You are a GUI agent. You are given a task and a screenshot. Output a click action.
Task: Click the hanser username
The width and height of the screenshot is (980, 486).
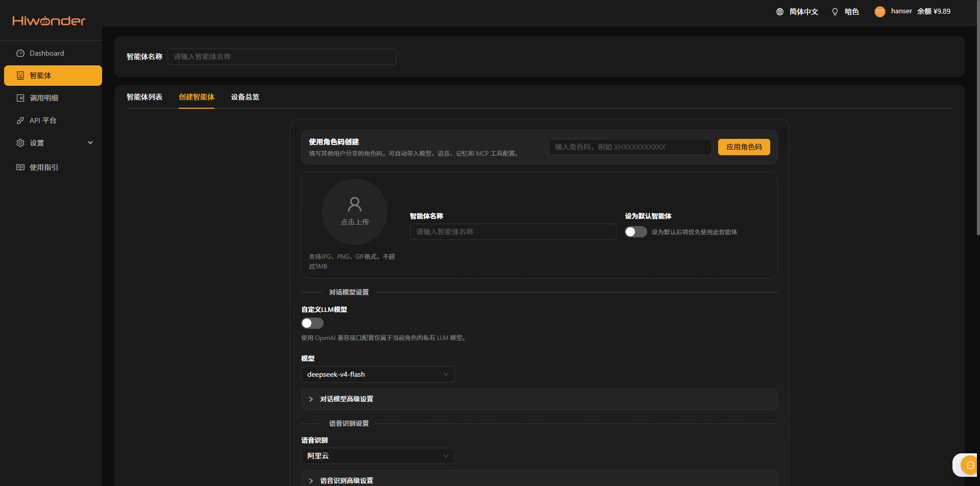901,11
